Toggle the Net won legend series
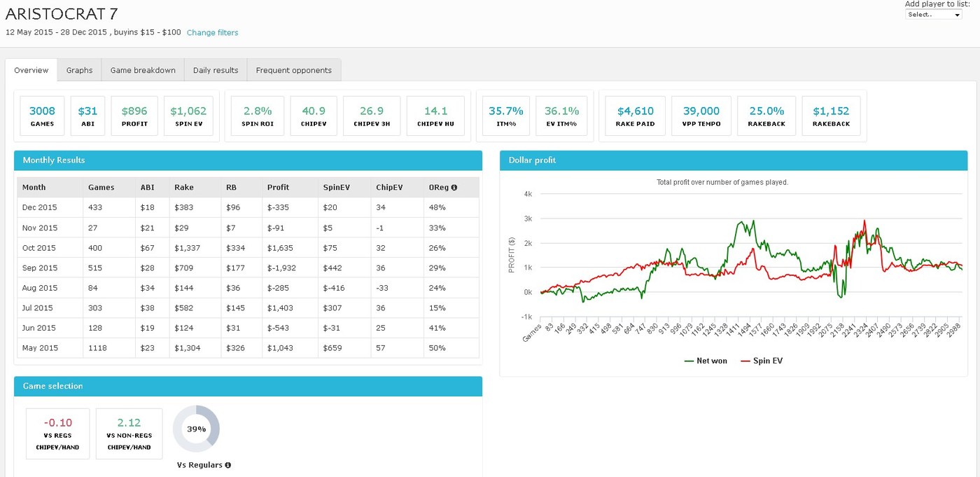 [x=705, y=361]
